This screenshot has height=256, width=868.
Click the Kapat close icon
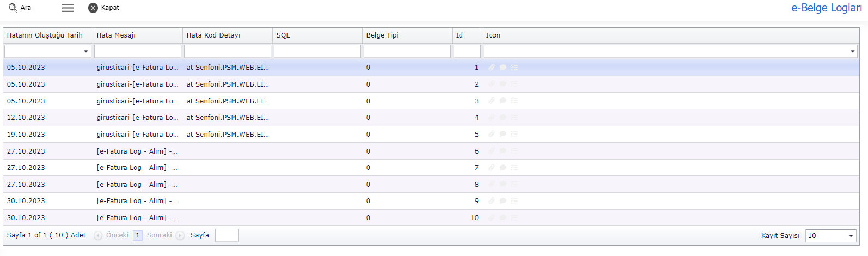[x=93, y=8]
